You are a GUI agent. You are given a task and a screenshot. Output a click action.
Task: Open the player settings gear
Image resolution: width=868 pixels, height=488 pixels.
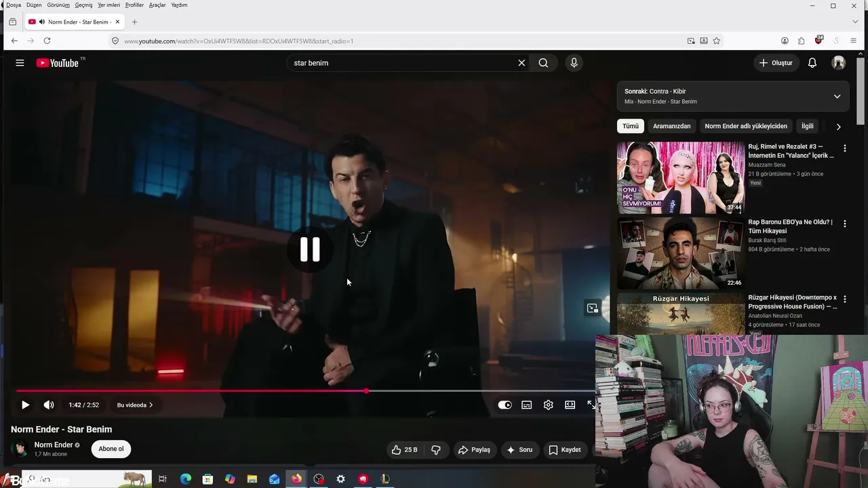pos(548,405)
